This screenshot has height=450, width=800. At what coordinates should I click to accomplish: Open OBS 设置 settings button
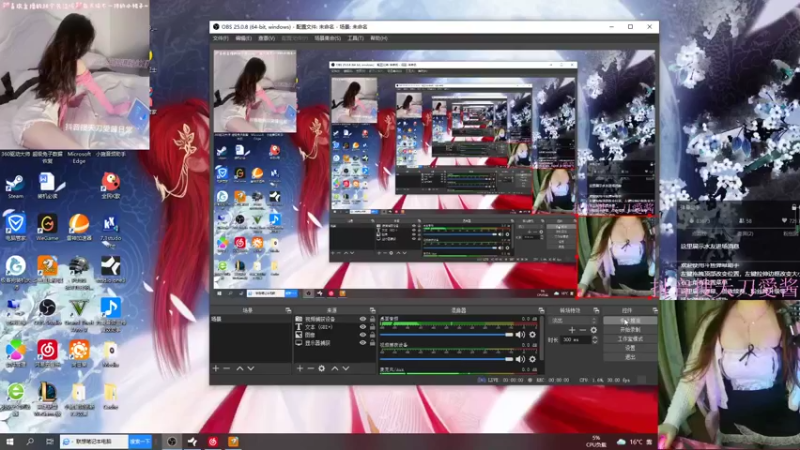tap(630, 348)
